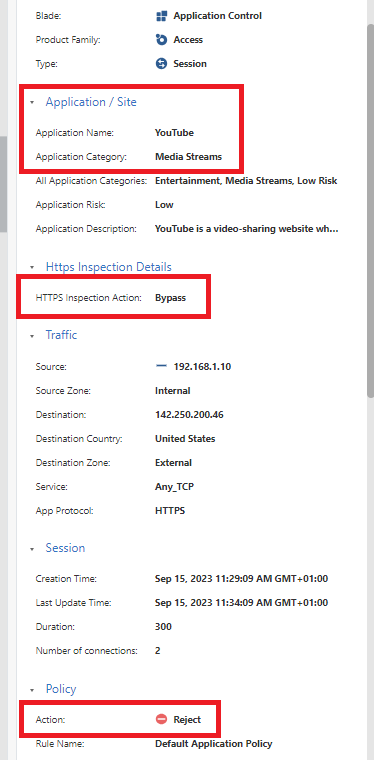The height and width of the screenshot is (760, 374).
Task: Collapse the Policy section arrow
Action: click(x=32, y=690)
